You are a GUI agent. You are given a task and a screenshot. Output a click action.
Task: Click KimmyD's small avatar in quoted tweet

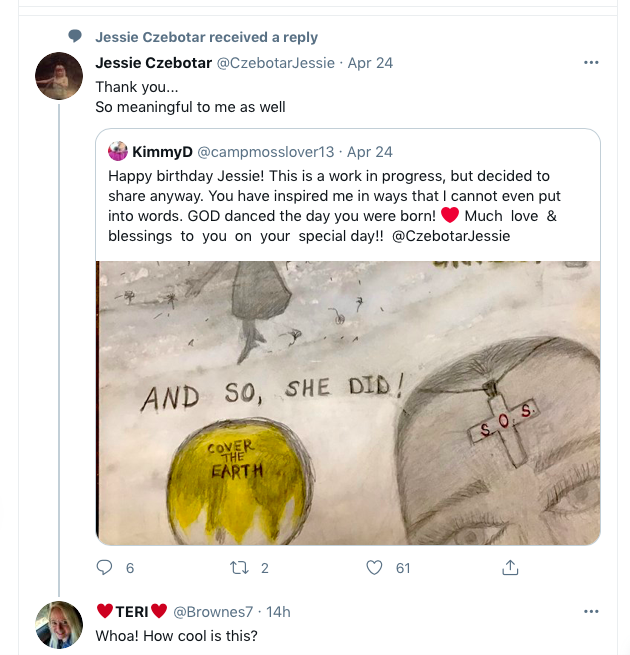(118, 152)
